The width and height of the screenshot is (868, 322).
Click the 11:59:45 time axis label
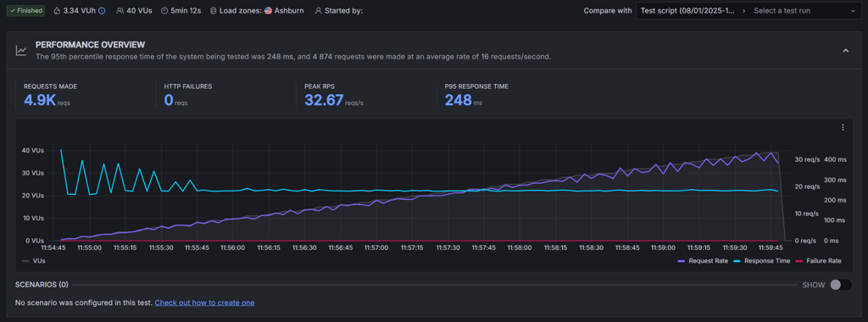[771, 248]
